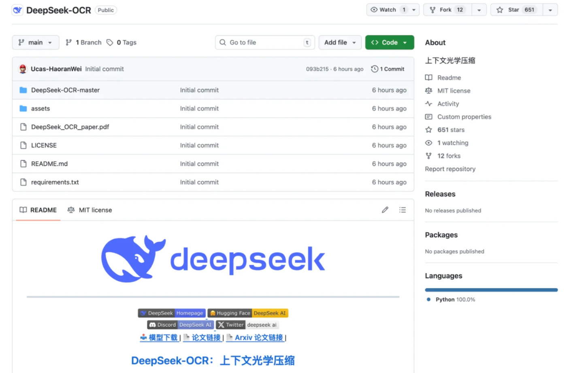
Task: Open commit hash 093b215
Action: click(317, 69)
